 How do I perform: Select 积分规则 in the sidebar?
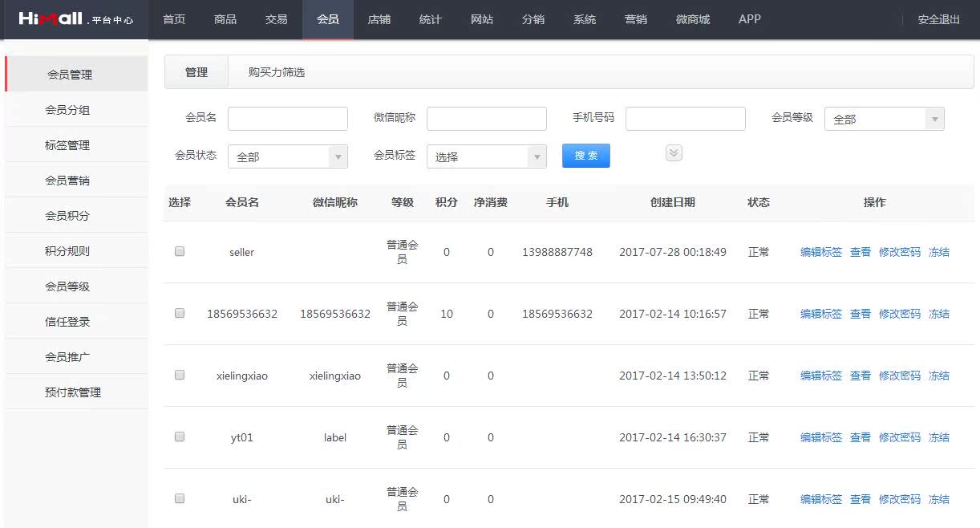[76, 250]
